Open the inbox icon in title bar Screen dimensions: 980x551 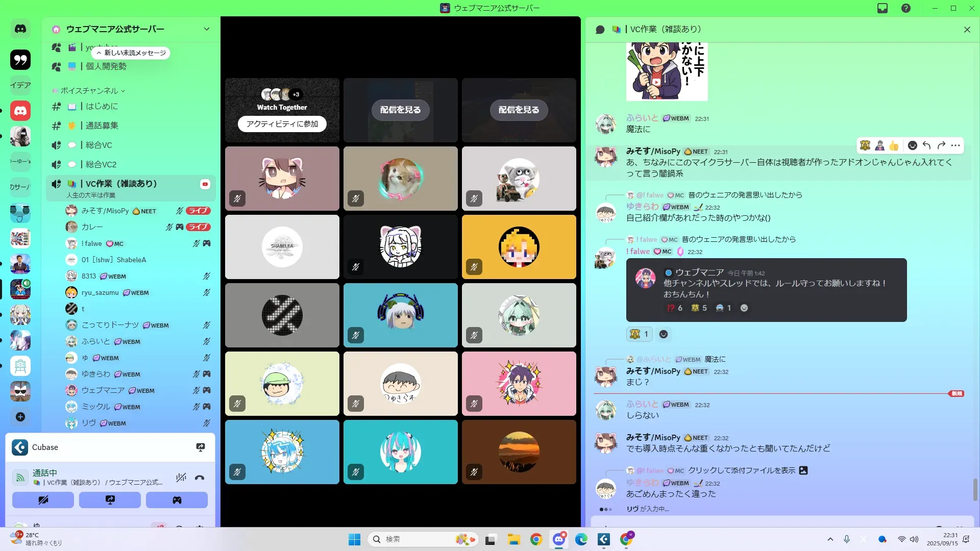tap(883, 8)
